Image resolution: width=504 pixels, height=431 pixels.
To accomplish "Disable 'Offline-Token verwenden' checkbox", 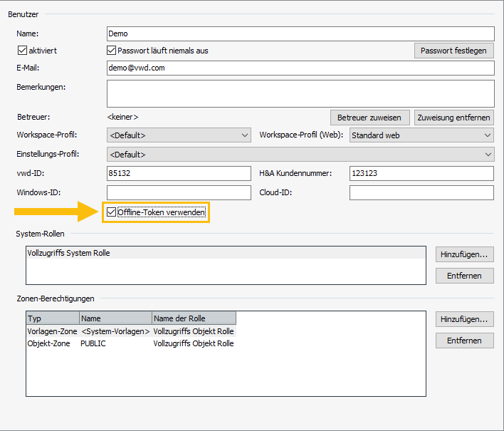I will (x=111, y=212).
